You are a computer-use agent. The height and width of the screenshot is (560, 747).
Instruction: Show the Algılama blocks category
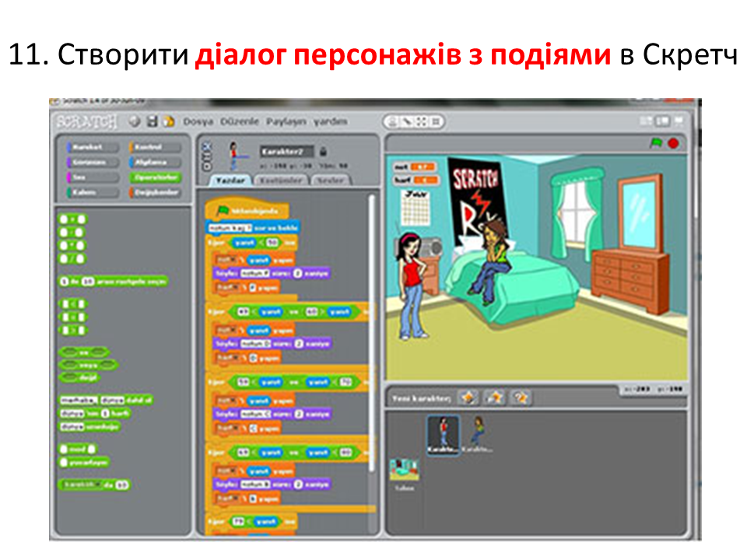155,163
